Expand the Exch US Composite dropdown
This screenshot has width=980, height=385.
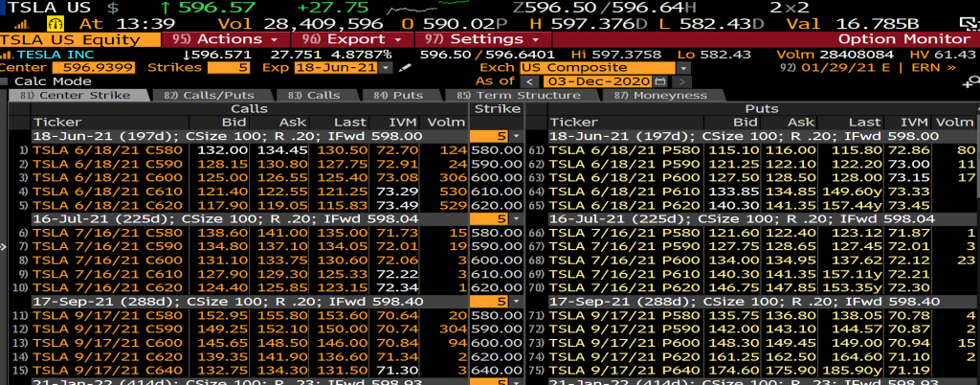[x=683, y=67]
